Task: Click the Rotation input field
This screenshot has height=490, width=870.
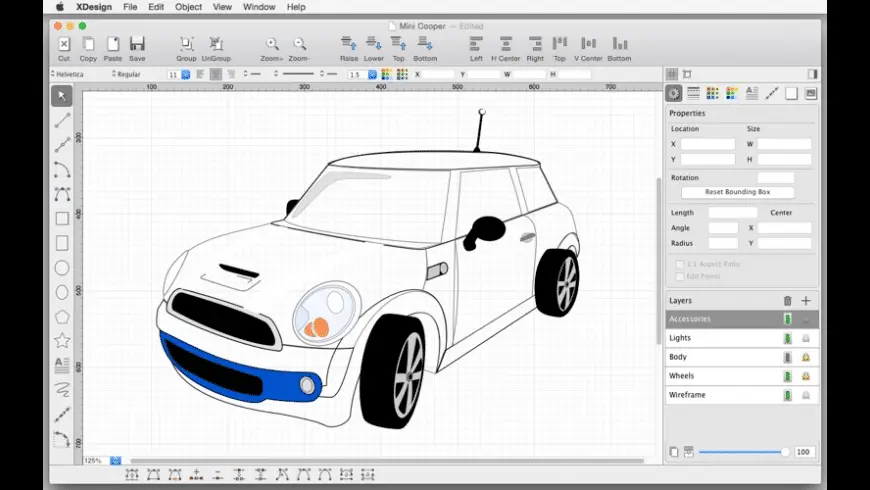Action: point(775,178)
